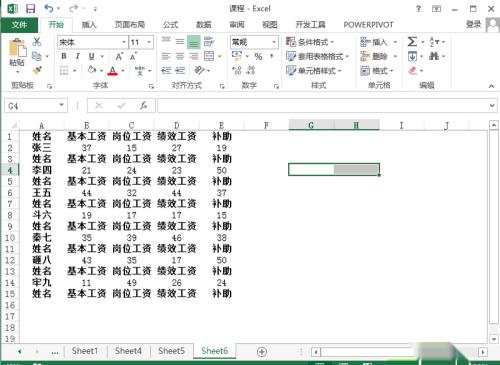Click merge and center icon
Screen dimensions: 500x365
pos(209,56)
